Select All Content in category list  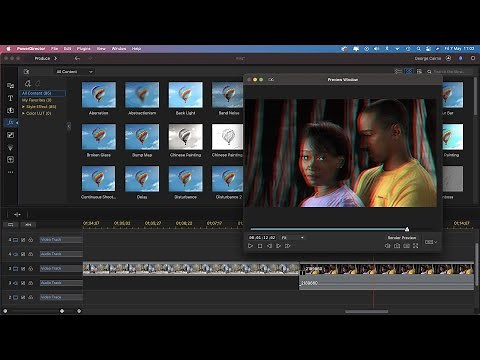point(43,93)
